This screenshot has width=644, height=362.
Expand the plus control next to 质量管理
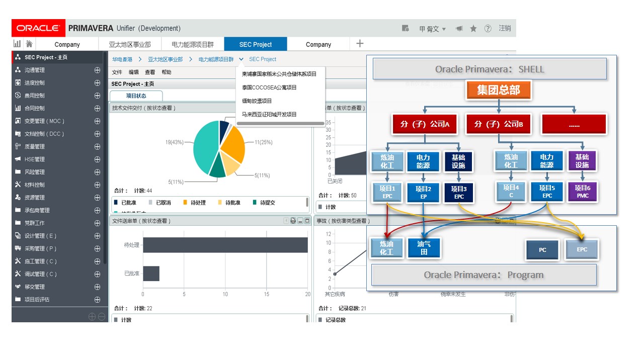(x=97, y=146)
